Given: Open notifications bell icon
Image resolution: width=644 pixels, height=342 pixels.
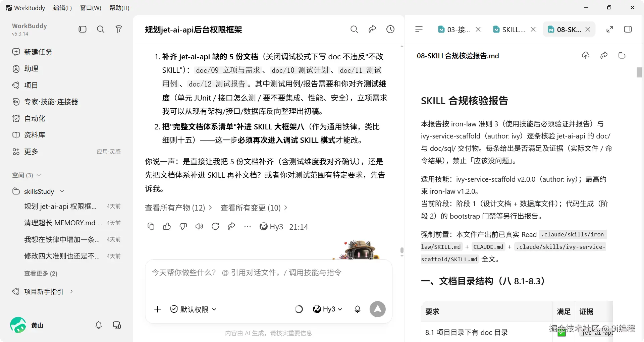Looking at the screenshot, I should click(99, 325).
